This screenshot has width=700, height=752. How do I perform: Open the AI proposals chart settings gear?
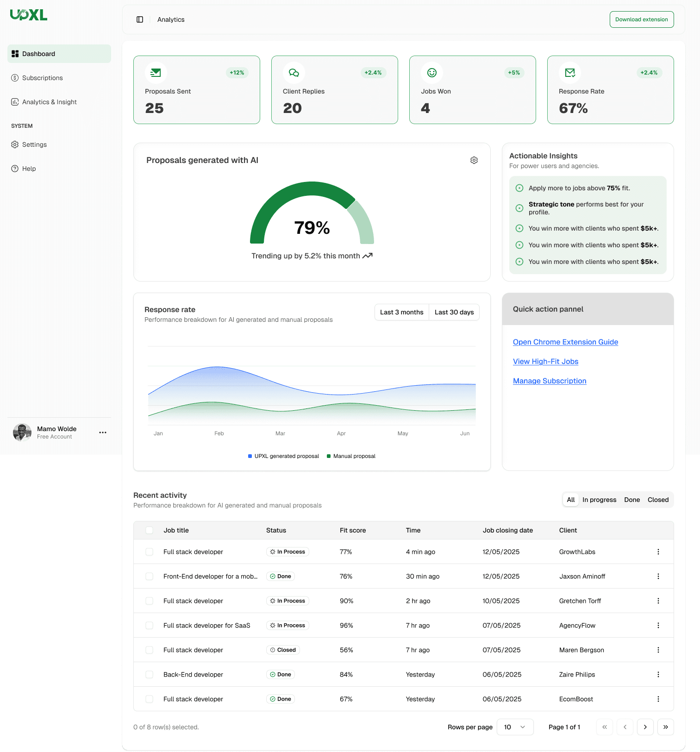[474, 160]
